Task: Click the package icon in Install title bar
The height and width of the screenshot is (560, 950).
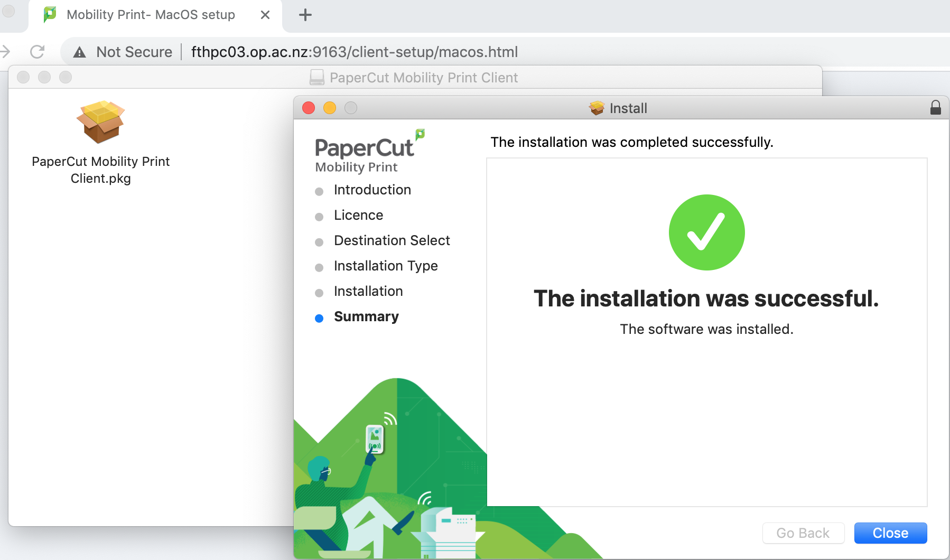Action: tap(597, 108)
